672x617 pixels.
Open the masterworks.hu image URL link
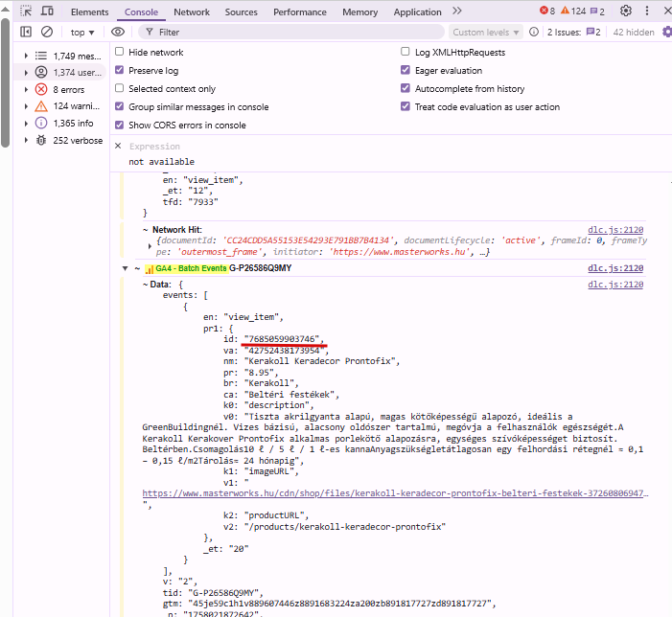(x=395, y=493)
